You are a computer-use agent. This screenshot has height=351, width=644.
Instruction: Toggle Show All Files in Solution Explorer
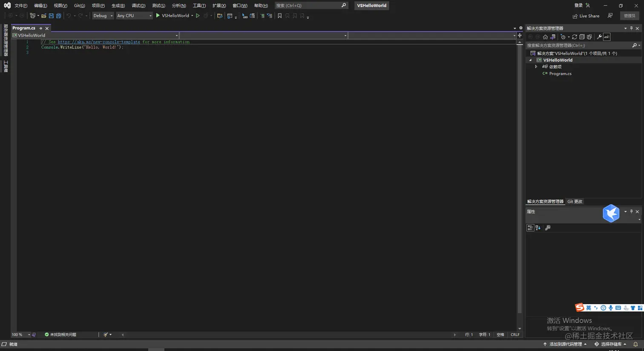click(x=589, y=37)
